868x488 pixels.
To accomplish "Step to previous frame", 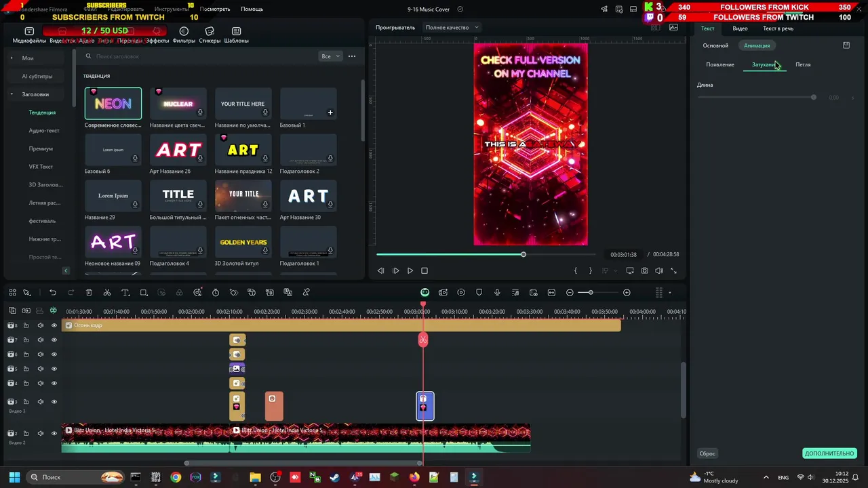I will (380, 270).
